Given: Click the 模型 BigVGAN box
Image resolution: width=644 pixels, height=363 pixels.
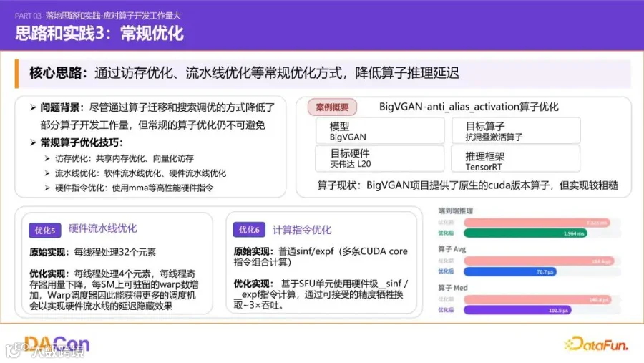Looking at the screenshot, I should click(380, 131).
